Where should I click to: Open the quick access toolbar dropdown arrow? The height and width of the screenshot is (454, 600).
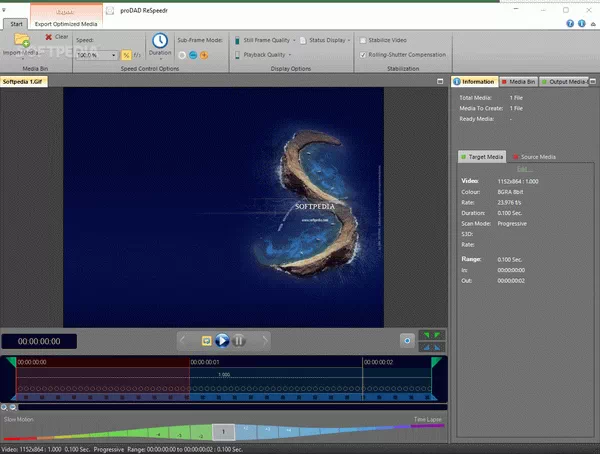4,10
